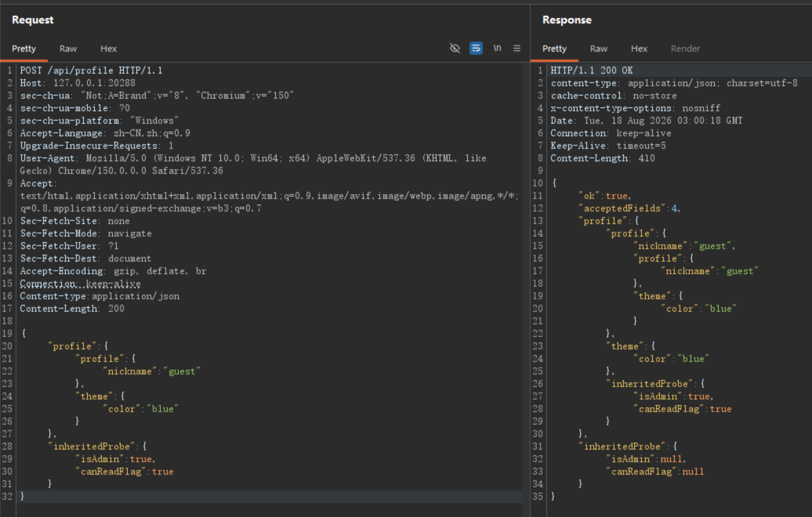The image size is (812, 517).
Task: Toggle hide non-printable characters eye icon
Action: tap(455, 48)
